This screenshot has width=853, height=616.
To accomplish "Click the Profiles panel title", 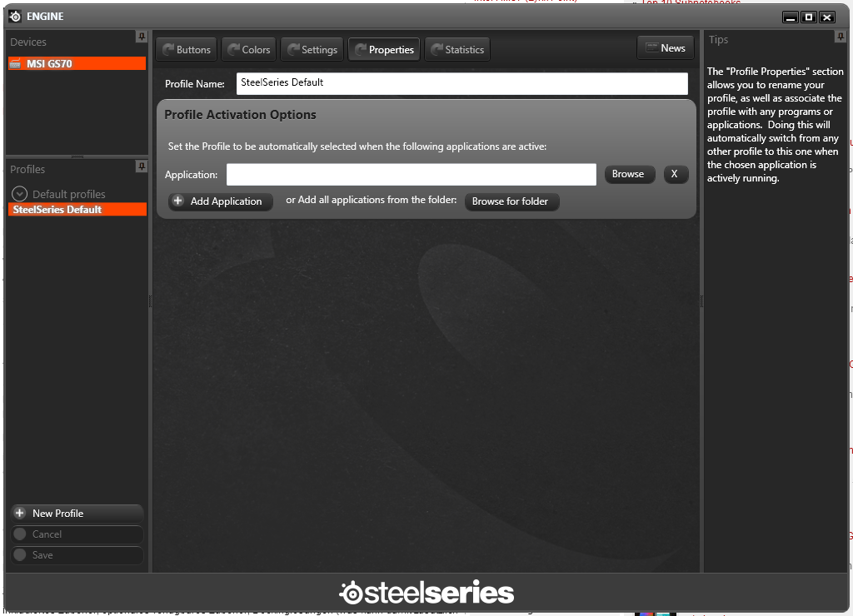I will coord(27,169).
